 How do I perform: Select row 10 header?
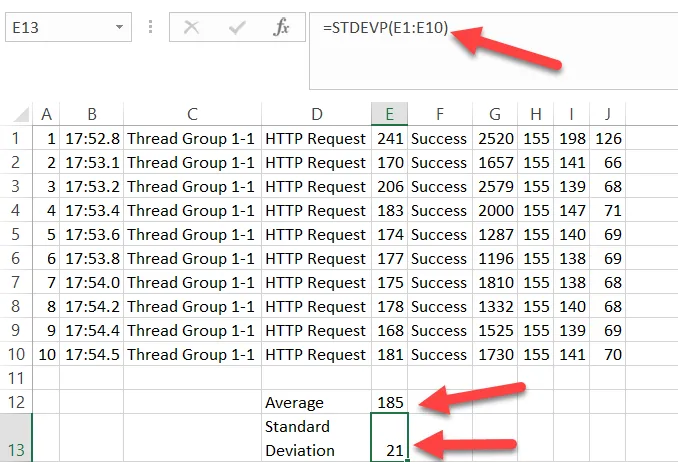click(16, 354)
